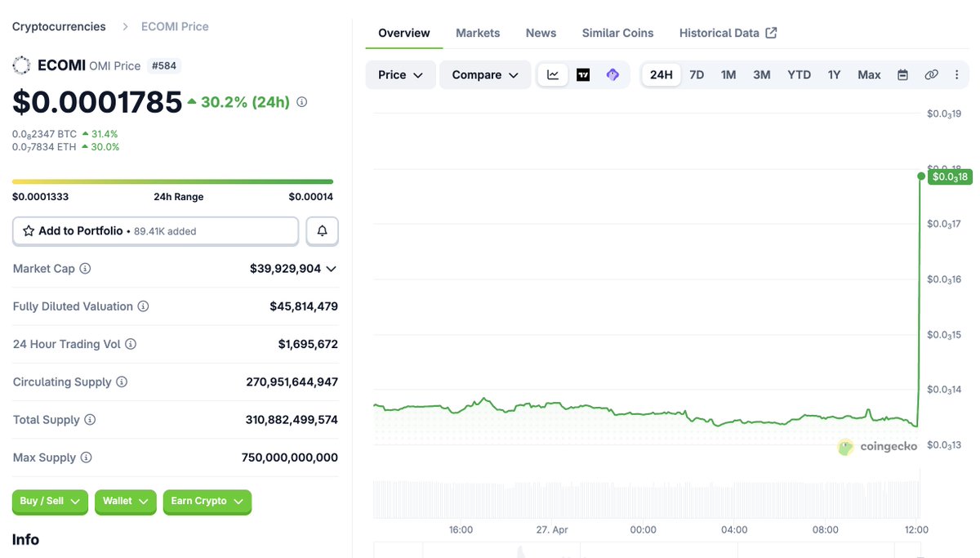Select the Max time range
The image size is (980, 558).
(869, 74)
